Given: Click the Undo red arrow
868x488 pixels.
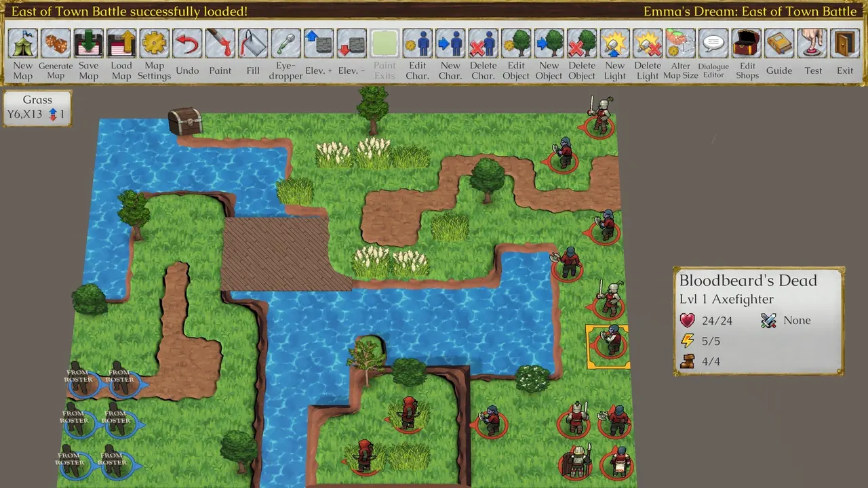Looking at the screenshot, I should 187,43.
